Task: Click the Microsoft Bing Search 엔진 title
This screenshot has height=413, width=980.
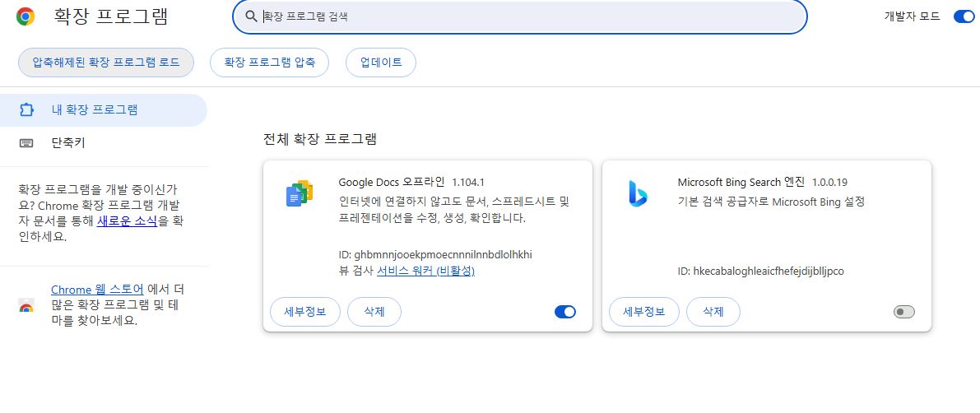Action: [x=741, y=182]
